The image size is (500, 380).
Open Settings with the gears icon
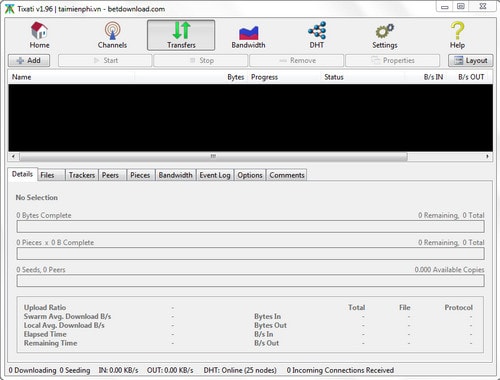385,35
